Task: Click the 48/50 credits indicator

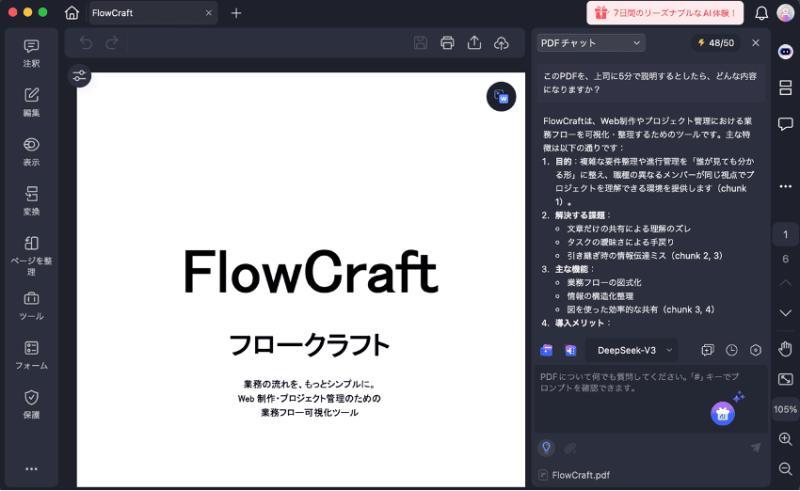Action: [716, 43]
